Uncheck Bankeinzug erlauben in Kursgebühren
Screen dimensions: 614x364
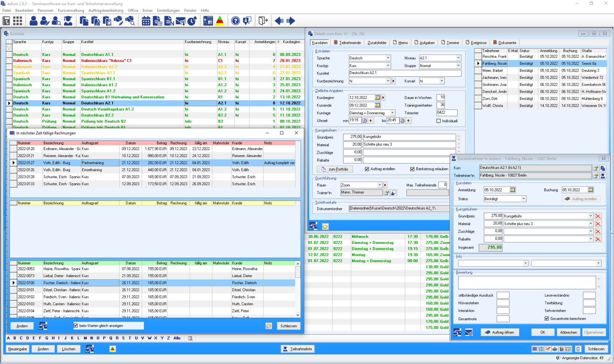point(412,169)
